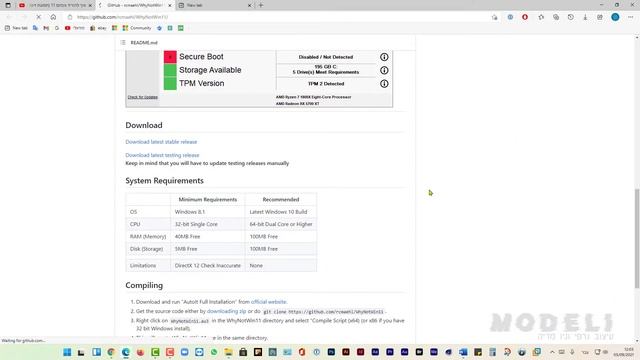Open browser Downloads icon in toolbar
640x360 pixels.
585,17
